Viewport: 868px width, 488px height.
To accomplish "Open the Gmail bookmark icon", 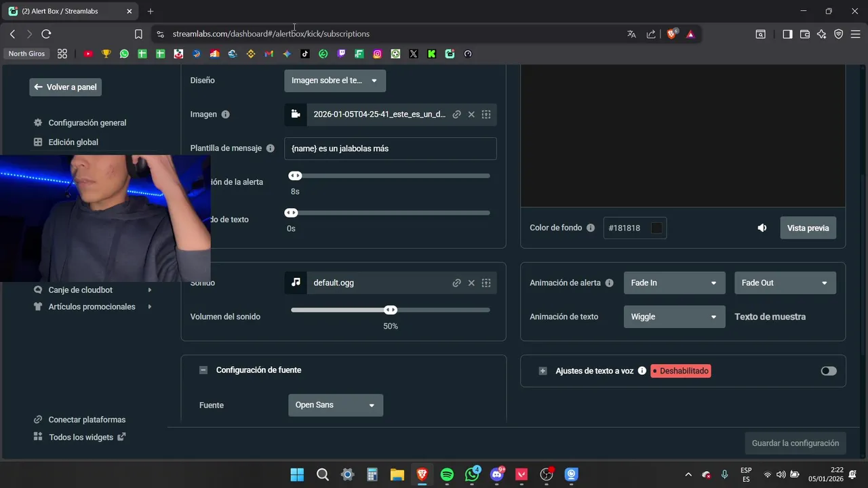I will (x=269, y=54).
